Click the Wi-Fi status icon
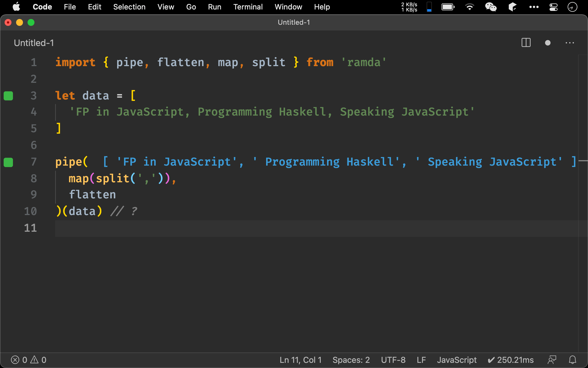Viewport: 588px width, 368px height. coord(470,7)
